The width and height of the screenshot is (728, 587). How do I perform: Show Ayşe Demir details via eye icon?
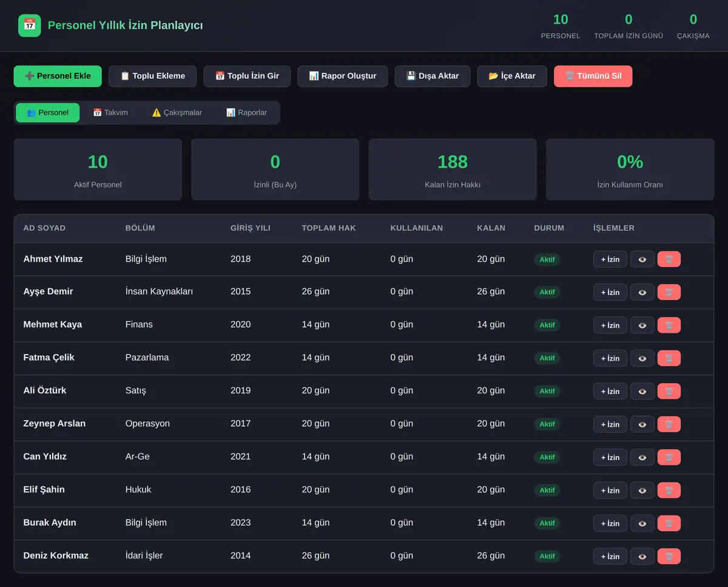tap(642, 292)
